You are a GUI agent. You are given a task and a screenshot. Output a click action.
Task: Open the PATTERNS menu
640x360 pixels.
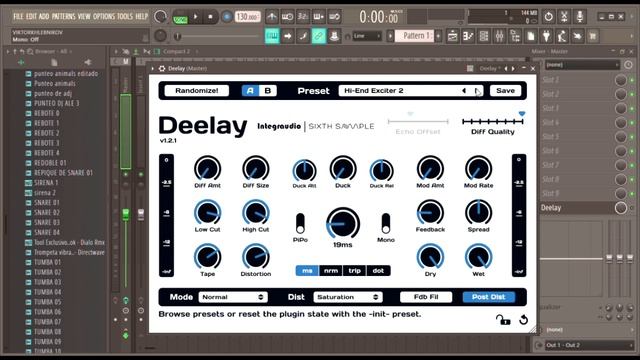tap(63, 16)
